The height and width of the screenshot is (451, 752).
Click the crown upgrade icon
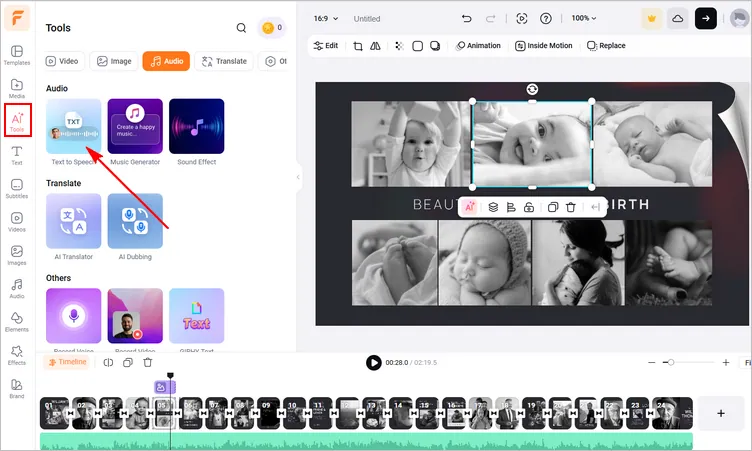tap(652, 19)
